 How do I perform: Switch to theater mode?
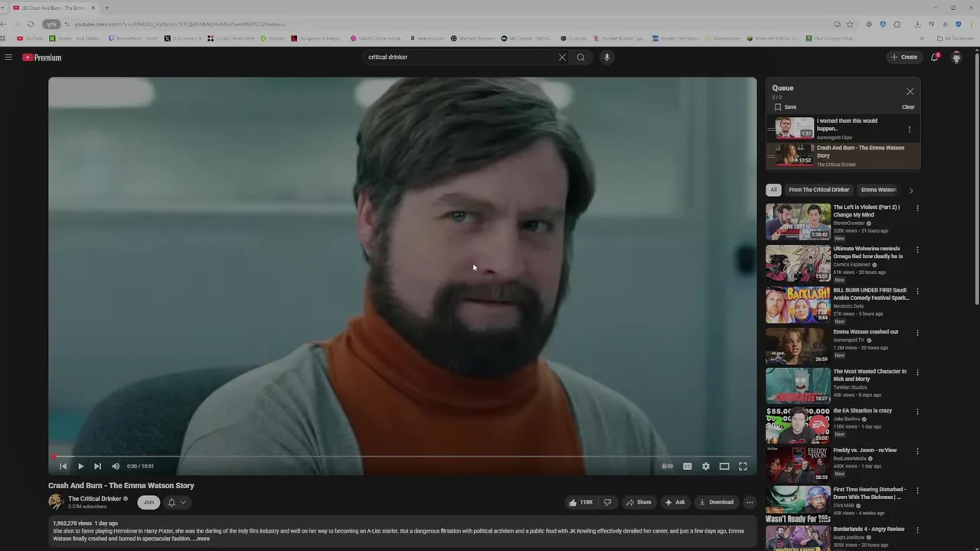point(724,466)
